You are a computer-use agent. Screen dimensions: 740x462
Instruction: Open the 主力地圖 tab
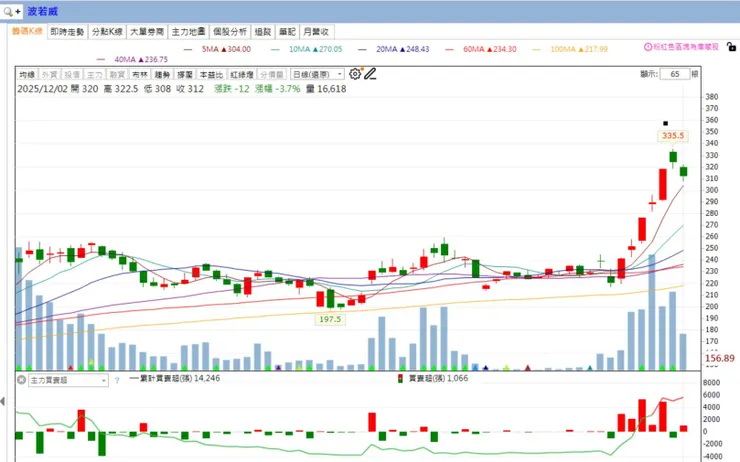pos(188,32)
